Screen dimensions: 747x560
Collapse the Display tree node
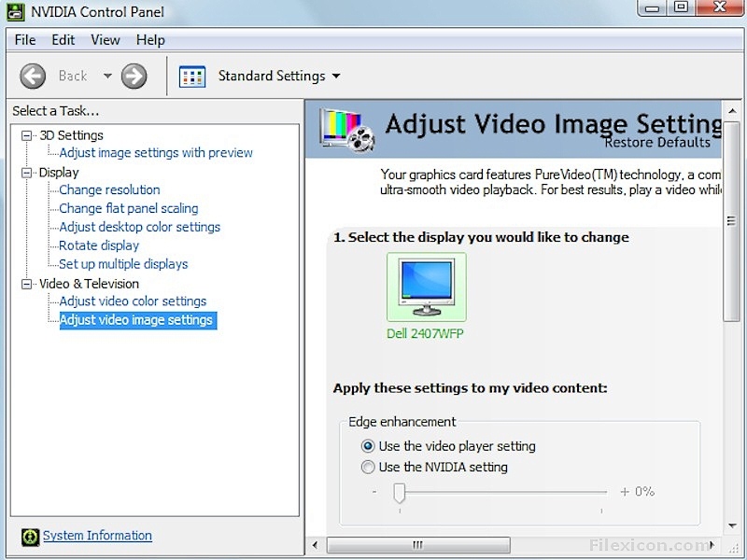(26, 173)
